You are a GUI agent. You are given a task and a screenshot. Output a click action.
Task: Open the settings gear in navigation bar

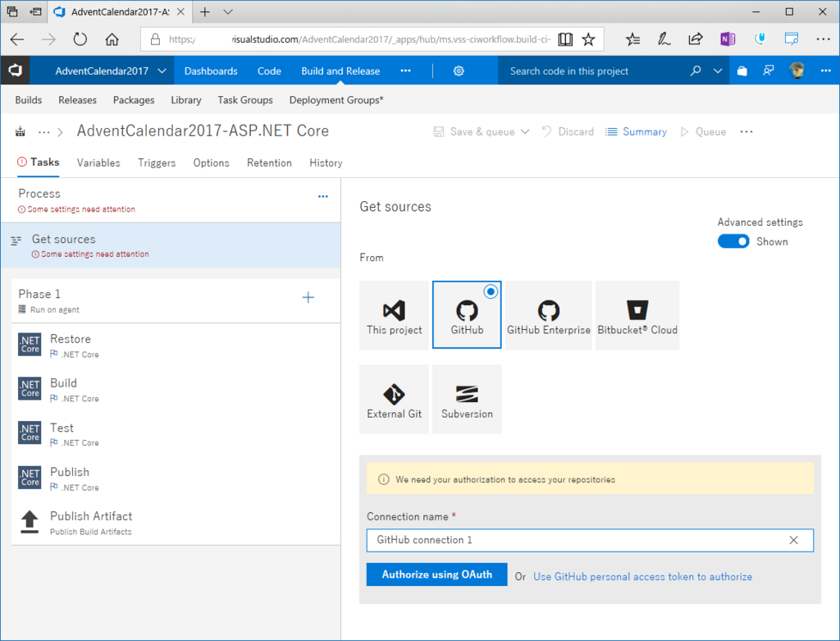coord(459,71)
